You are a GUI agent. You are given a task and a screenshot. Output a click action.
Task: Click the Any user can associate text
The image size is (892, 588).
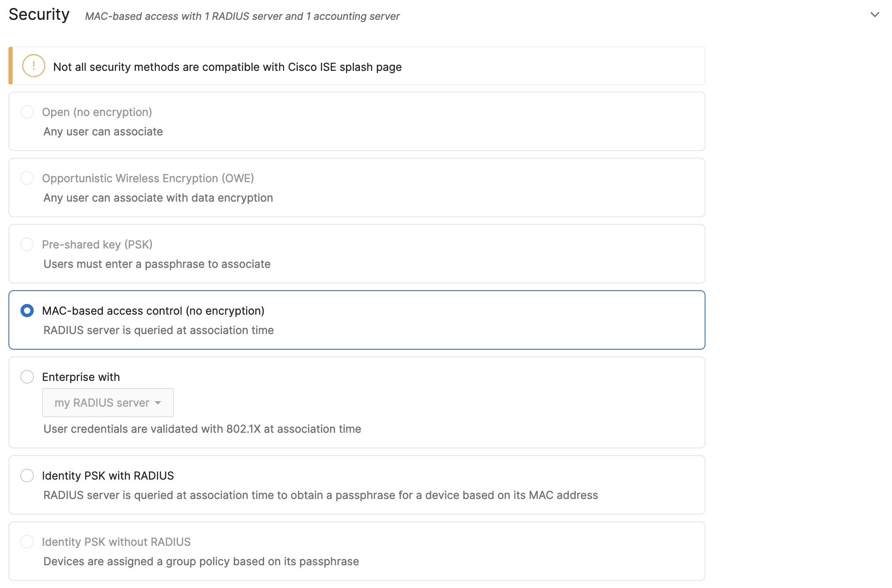[103, 131]
